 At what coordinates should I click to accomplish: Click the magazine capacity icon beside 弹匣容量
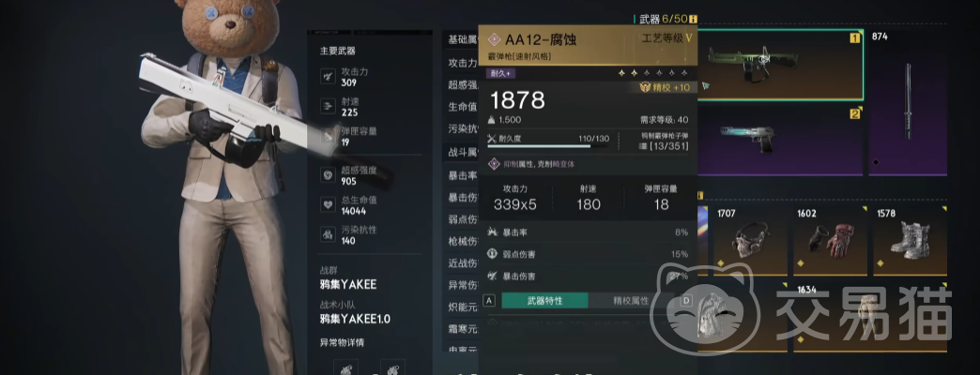(329, 137)
